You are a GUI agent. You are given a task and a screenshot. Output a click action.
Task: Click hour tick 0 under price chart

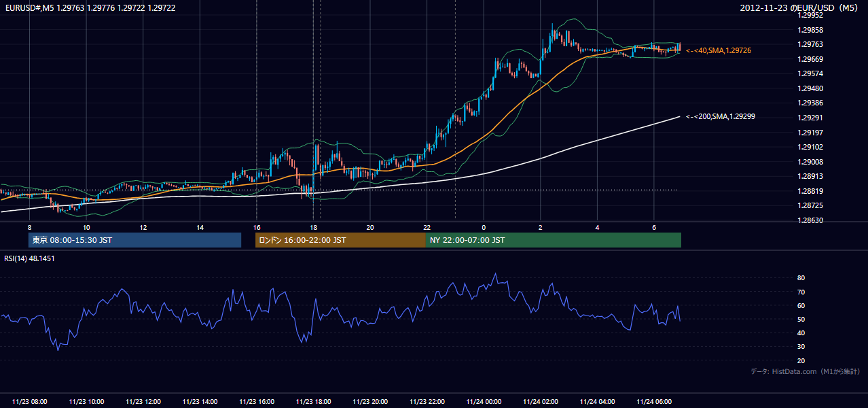point(484,227)
